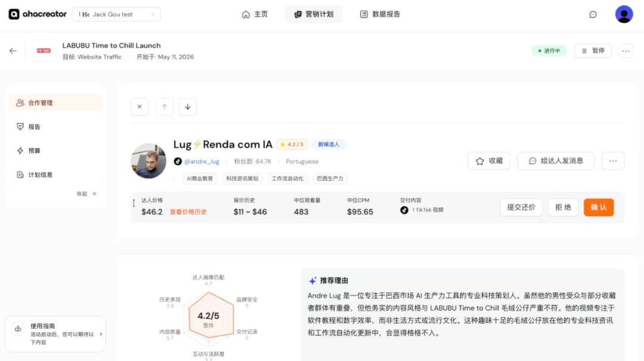Open the 营销计划 tab
The height and width of the screenshot is (361, 644).
pos(314,14)
